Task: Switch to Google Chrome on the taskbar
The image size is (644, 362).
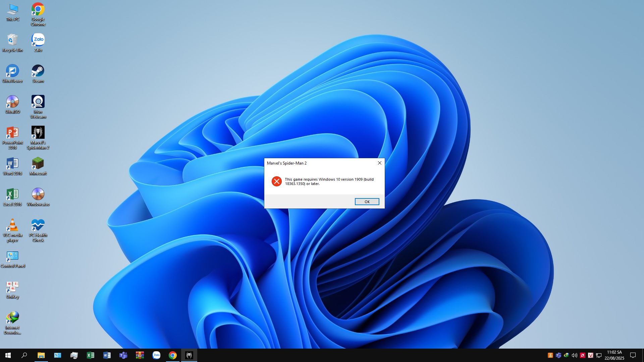Action: coord(173,355)
